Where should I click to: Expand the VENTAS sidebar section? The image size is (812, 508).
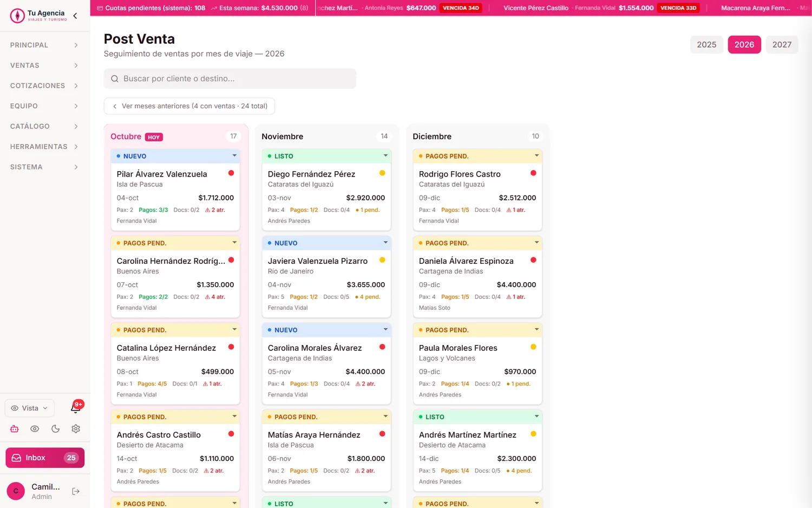pos(44,66)
